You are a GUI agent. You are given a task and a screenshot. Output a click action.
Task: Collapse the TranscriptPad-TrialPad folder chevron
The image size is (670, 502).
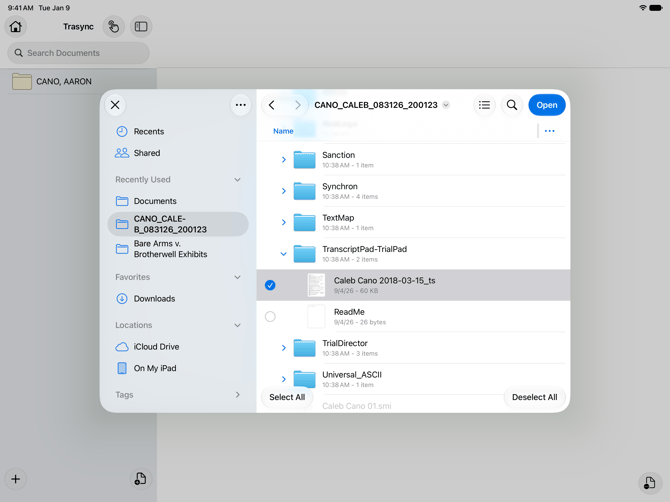click(x=283, y=254)
